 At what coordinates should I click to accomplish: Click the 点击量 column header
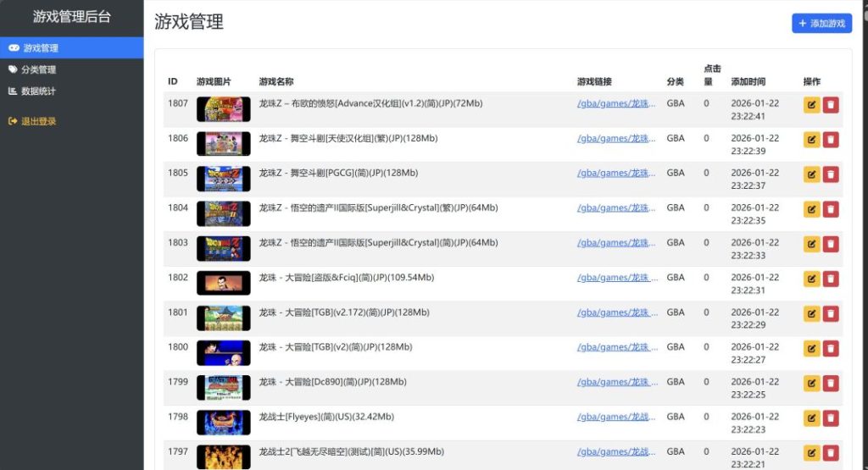point(712,75)
